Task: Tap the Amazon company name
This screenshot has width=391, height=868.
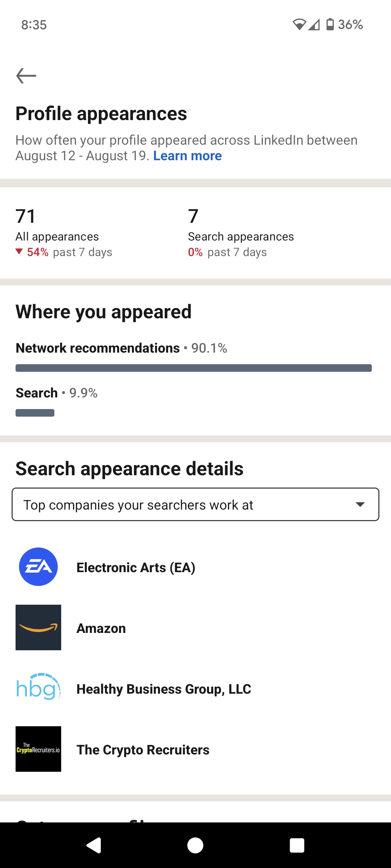Action: tap(101, 628)
